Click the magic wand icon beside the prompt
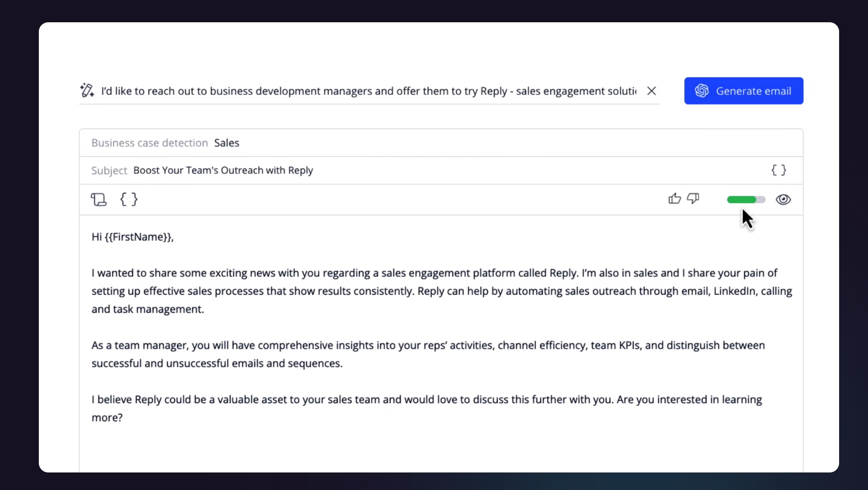868x490 pixels. tap(87, 91)
